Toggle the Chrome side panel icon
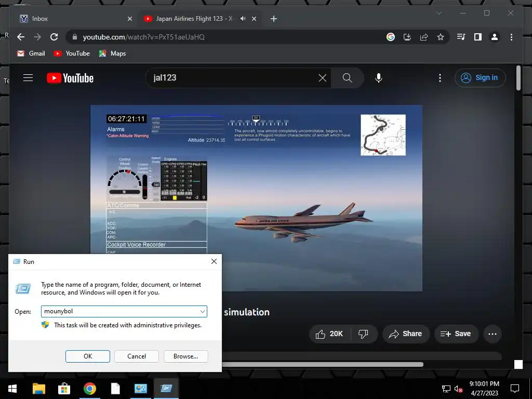This screenshot has width=532, height=399. [x=478, y=37]
